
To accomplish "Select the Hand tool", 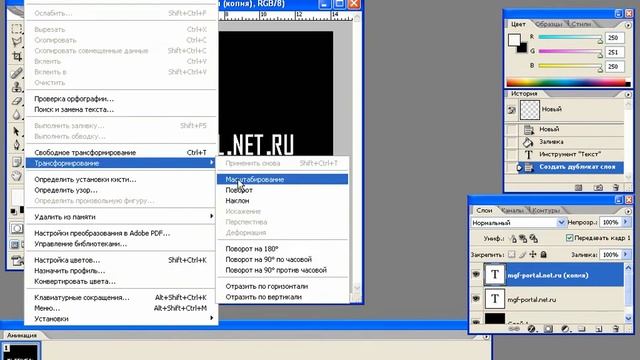I will [17, 176].
